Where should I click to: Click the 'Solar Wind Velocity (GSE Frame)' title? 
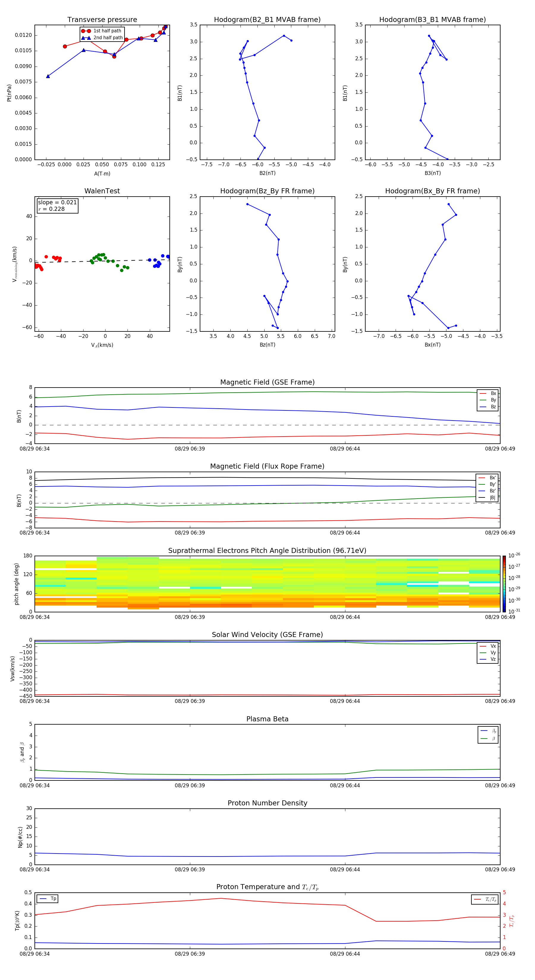(267, 635)
